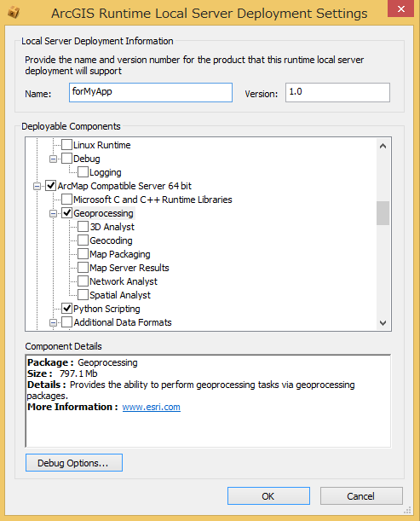Toggle the Network Analyst checkbox
Viewport: 420px width, 521px height.
pyautogui.click(x=83, y=281)
